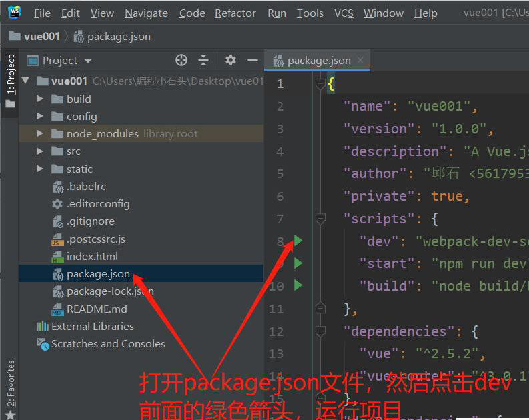Image resolution: width=529 pixels, height=420 pixels.
Task: Select the .postcssrc.js file
Action: coord(141,239)
